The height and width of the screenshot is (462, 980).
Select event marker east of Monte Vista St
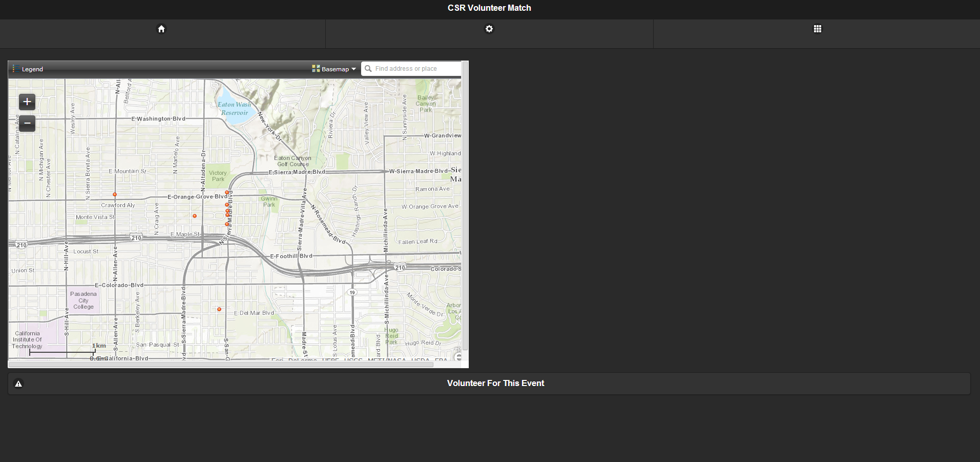195,216
